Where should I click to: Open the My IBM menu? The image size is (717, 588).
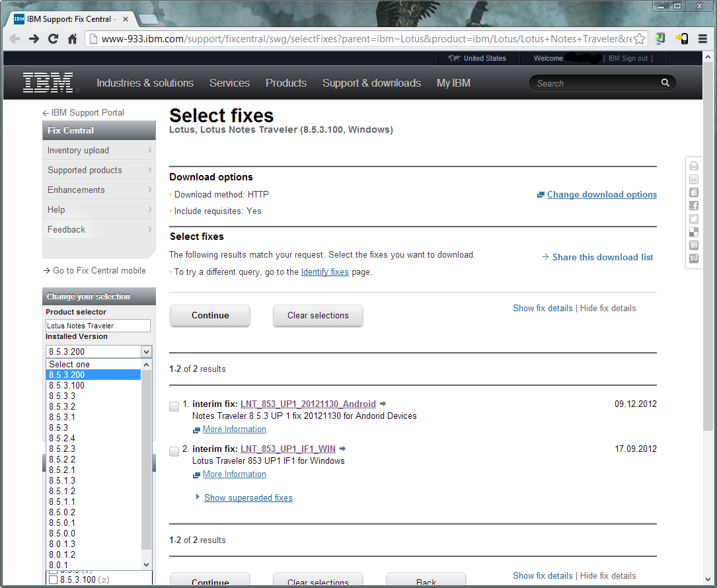pos(453,83)
